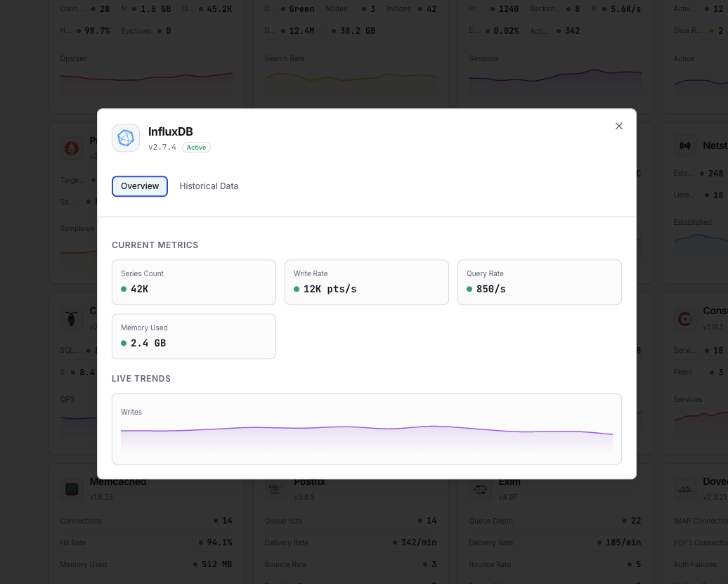Click the Exim service icon

click(481, 489)
